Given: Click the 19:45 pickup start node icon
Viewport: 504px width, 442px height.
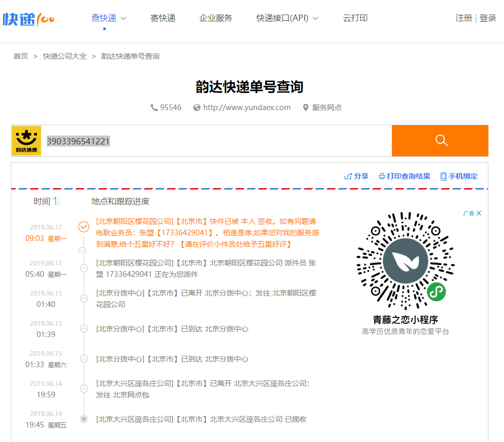Looking at the screenshot, I should click(x=84, y=419).
